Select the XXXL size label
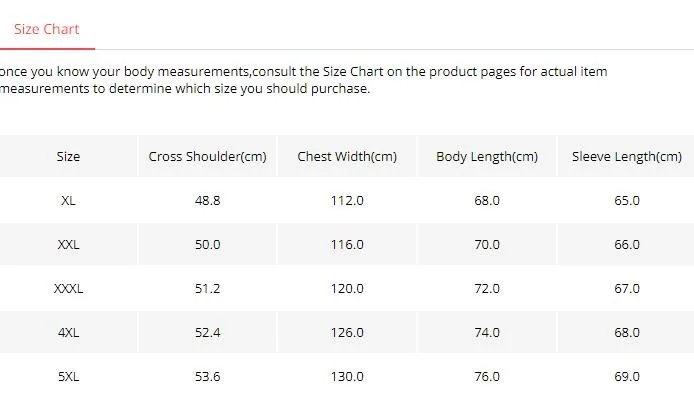694x401 pixels. 68,289
